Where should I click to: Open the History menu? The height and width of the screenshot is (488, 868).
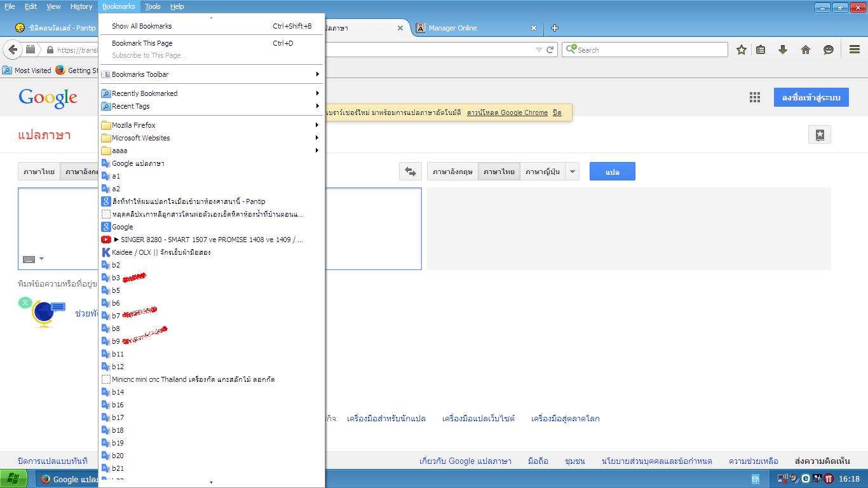pos(81,6)
